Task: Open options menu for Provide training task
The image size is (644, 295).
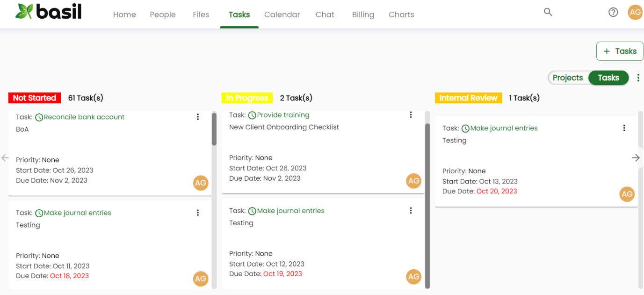Action: [x=411, y=115]
